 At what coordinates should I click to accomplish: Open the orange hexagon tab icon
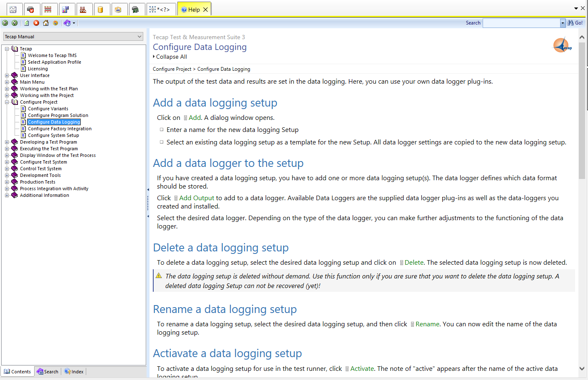[x=118, y=10]
